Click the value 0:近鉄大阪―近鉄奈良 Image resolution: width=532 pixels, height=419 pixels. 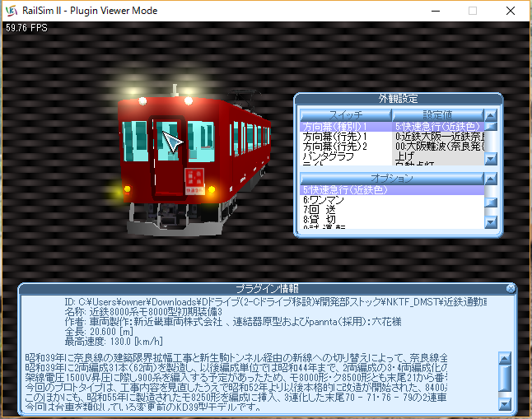point(438,137)
